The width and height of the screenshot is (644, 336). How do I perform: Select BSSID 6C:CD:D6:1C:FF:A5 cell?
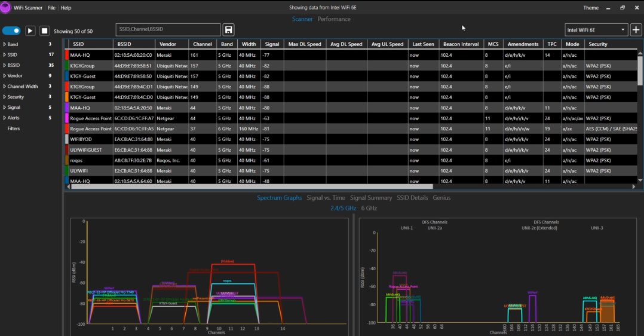tap(134, 129)
